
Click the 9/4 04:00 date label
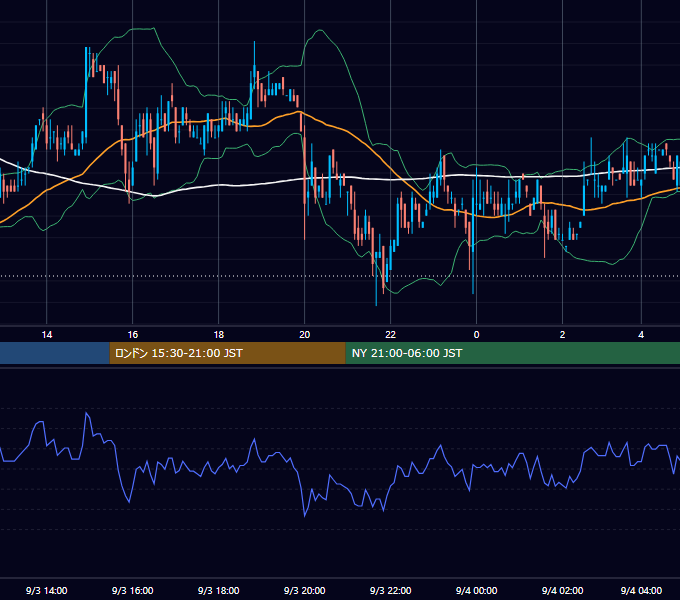(x=641, y=590)
